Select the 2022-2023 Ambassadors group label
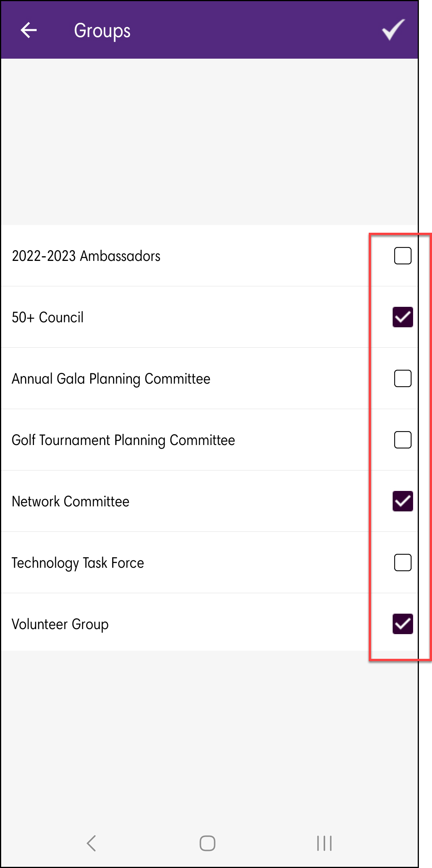This screenshot has height=868, width=432. pyautogui.click(x=86, y=256)
